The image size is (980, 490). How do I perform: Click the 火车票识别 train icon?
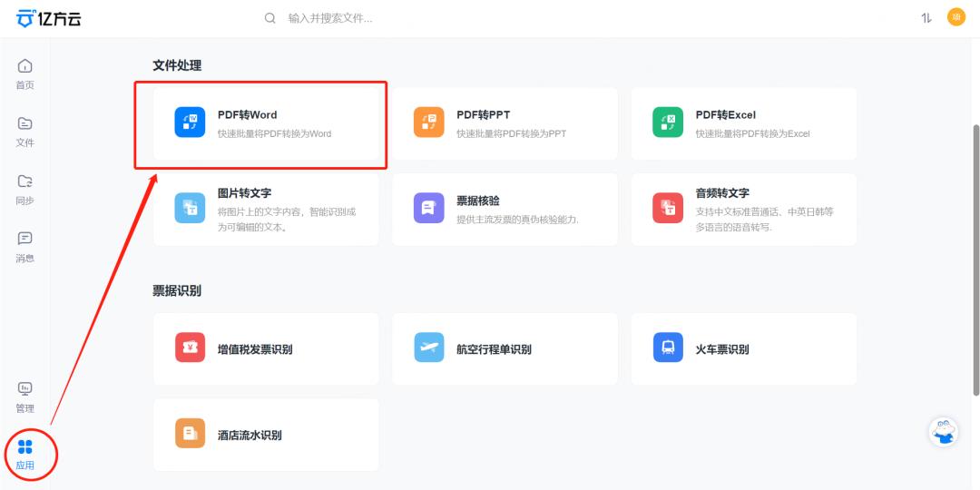click(668, 347)
